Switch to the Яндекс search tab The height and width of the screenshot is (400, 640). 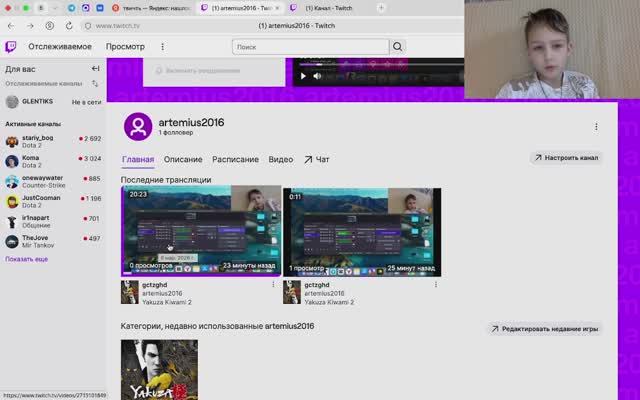coord(151,8)
